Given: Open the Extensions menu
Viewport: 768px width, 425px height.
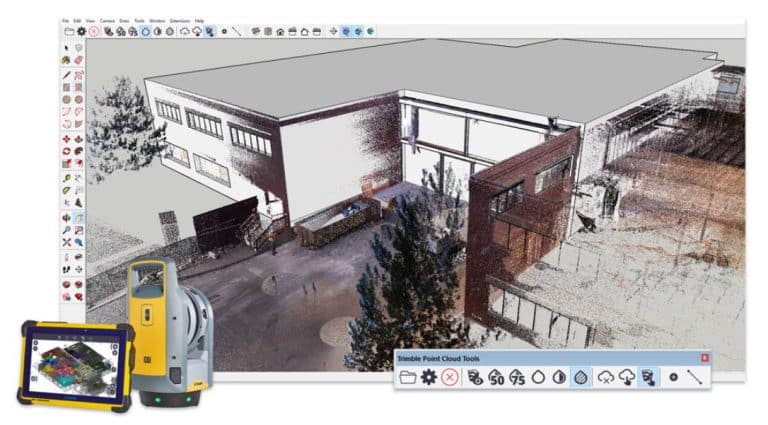Looking at the screenshot, I should [x=180, y=21].
